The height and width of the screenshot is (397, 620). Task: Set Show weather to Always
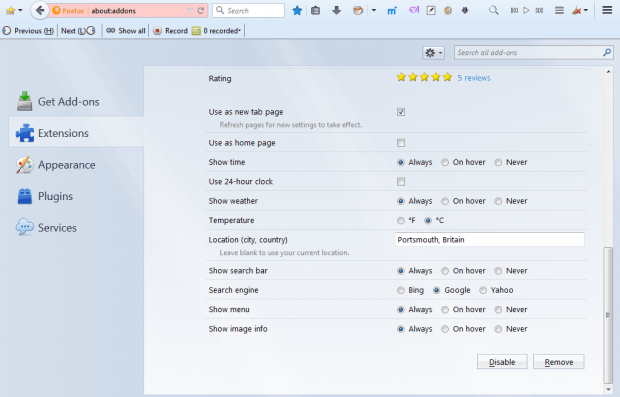point(401,201)
